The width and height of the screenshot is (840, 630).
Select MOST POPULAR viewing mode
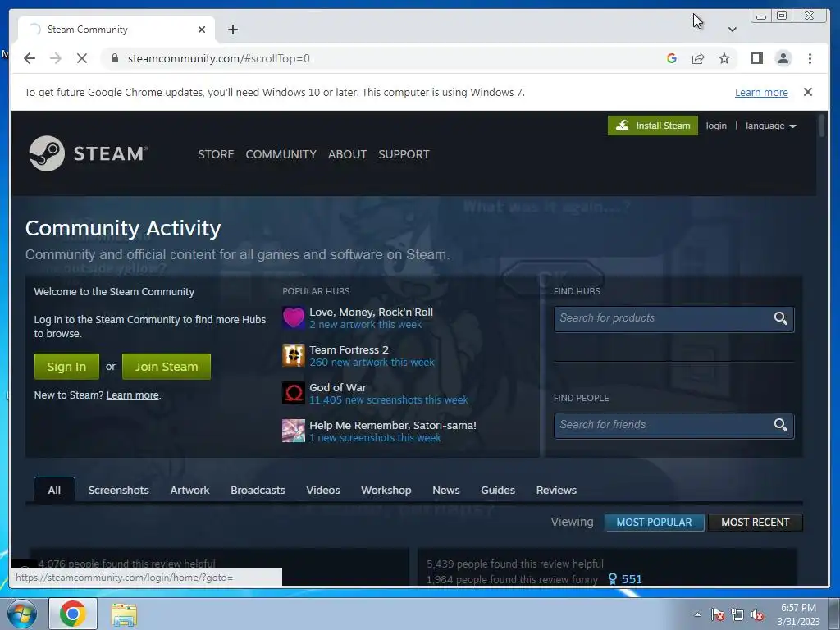tap(654, 523)
